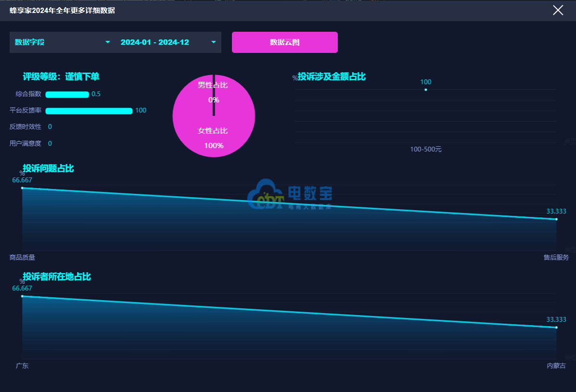Click the 100-500元 axis label
This screenshot has height=392, width=576.
(426, 150)
